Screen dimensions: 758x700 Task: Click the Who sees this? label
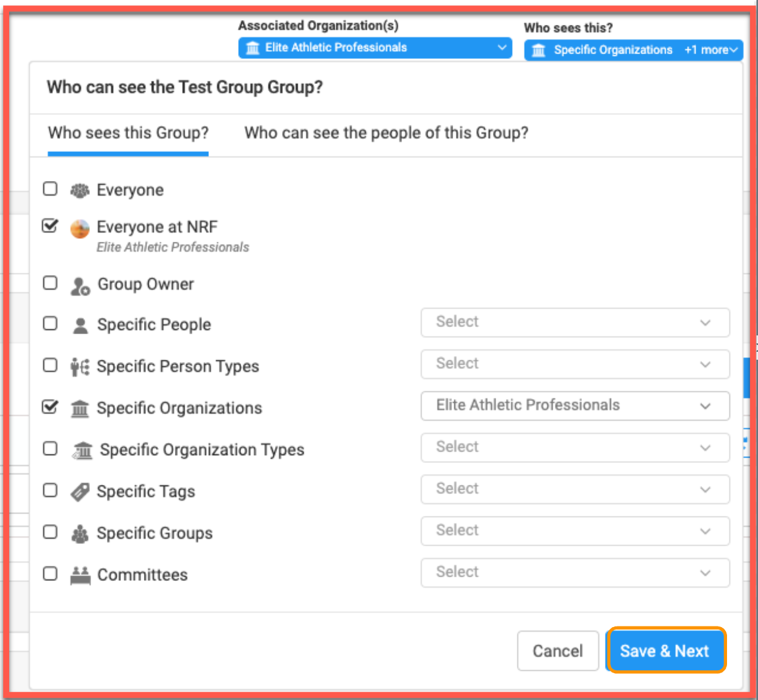click(x=568, y=28)
